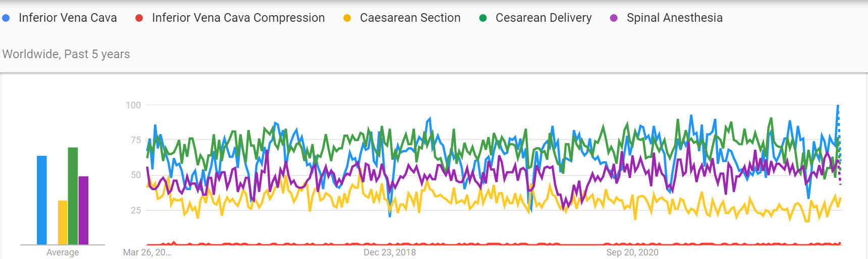Click the Dec 23, 2018 date label

(x=390, y=252)
